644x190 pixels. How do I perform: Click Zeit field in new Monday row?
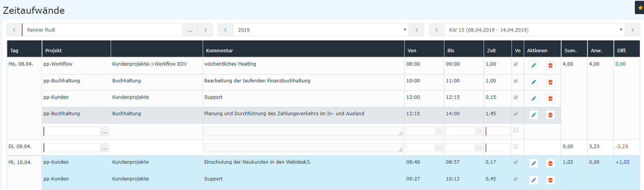[x=498, y=131]
